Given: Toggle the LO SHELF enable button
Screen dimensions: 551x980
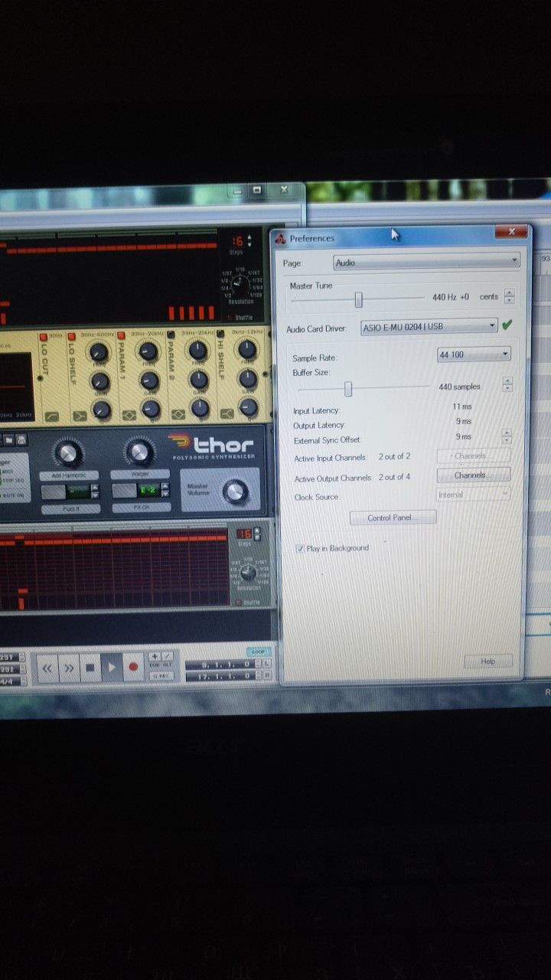Looking at the screenshot, I should pos(73,335).
